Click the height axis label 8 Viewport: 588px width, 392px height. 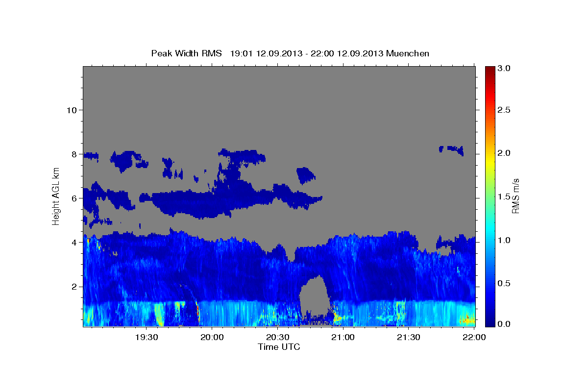(73, 154)
